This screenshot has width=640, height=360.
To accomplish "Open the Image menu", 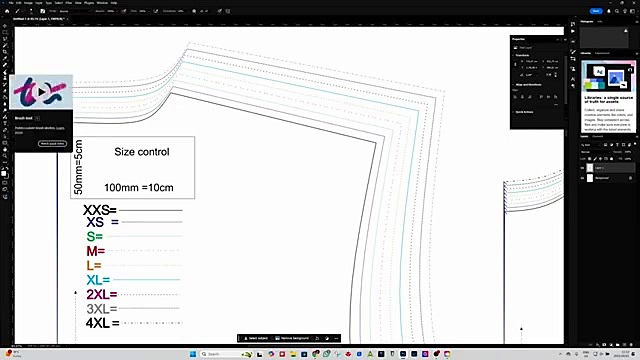I will (28, 2).
